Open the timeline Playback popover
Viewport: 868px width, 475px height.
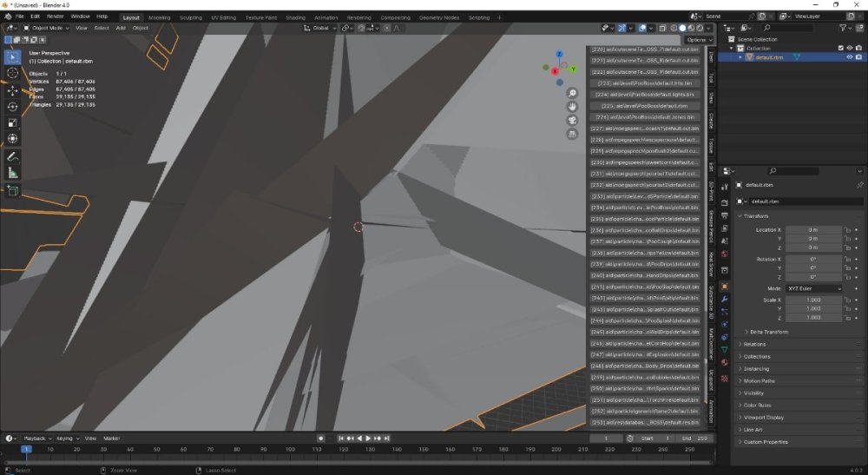coord(37,438)
